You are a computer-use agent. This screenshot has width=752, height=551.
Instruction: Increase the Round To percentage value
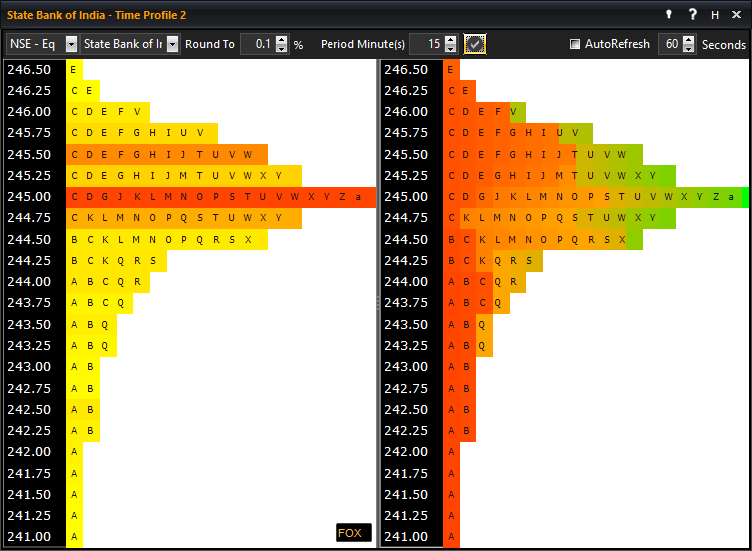click(x=282, y=40)
